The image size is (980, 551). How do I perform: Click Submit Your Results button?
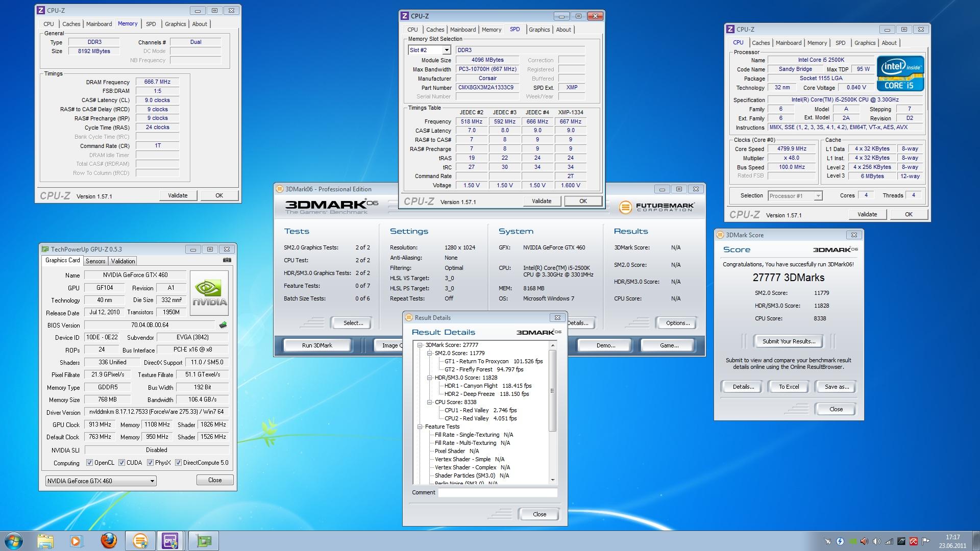click(x=789, y=341)
